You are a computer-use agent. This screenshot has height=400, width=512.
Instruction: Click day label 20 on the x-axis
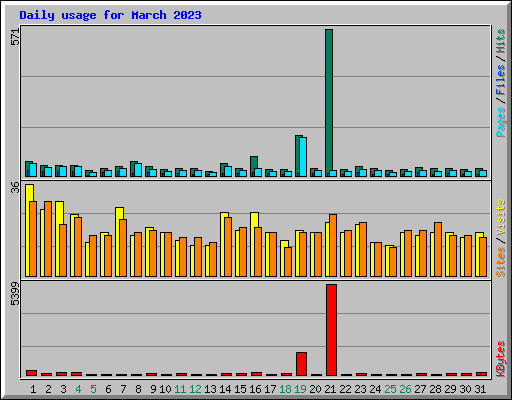tap(315, 389)
